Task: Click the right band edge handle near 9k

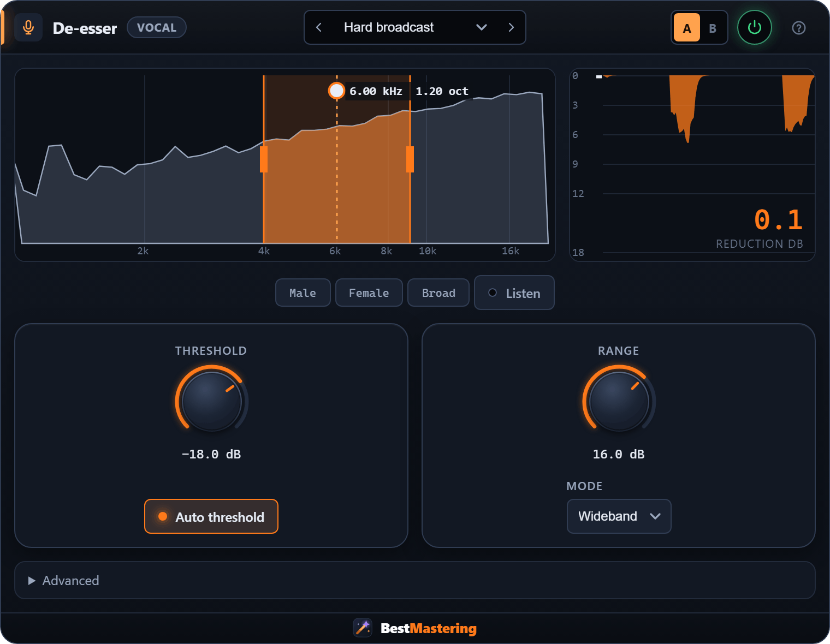Action: pos(410,159)
